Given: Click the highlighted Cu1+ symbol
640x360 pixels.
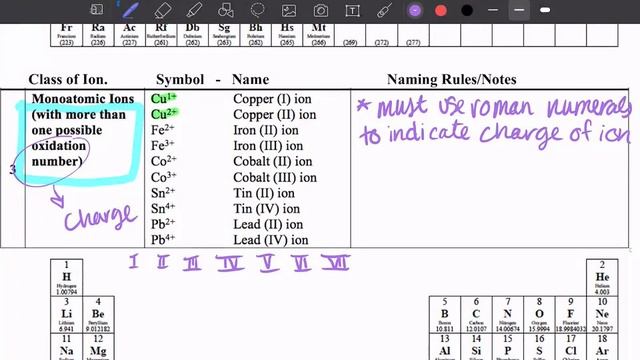Looking at the screenshot, I should click(164, 98).
